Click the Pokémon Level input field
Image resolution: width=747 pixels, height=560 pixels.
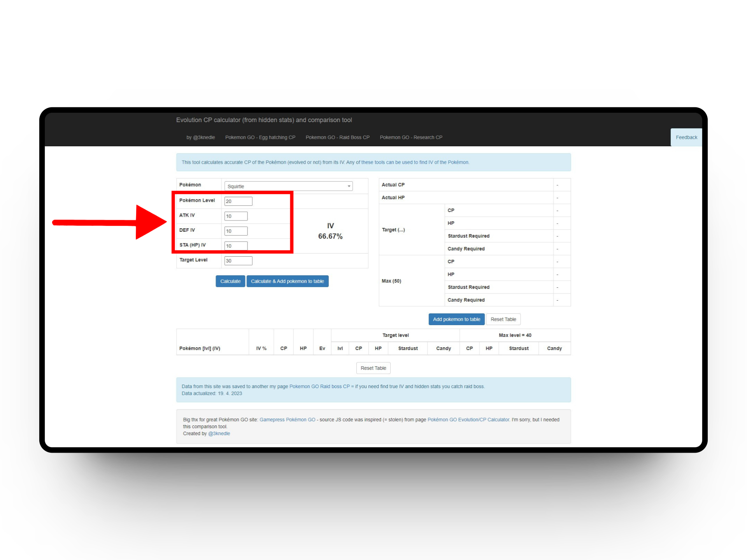click(238, 201)
